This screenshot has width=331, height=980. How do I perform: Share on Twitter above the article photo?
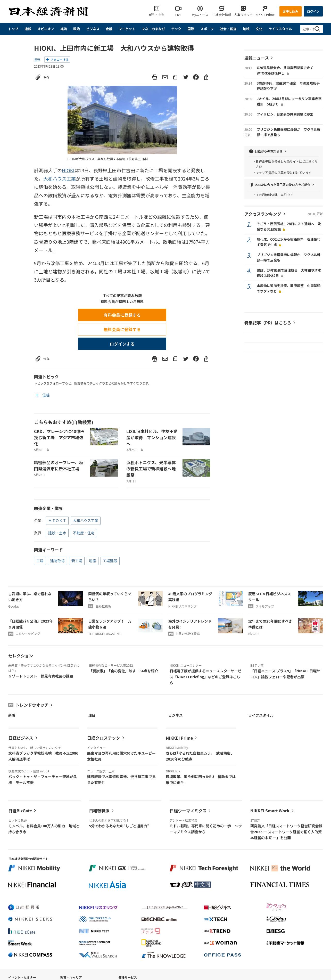pyautogui.click(x=185, y=77)
